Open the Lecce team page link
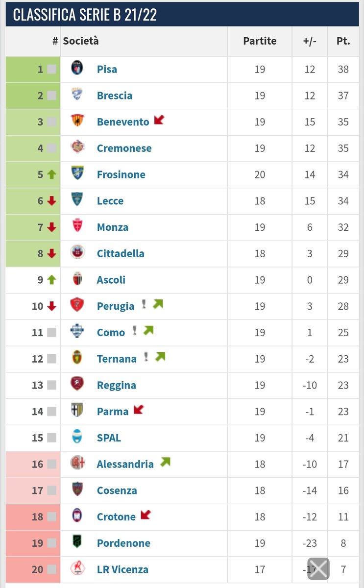Image resolution: width=364 pixels, height=588 pixels. [110, 201]
